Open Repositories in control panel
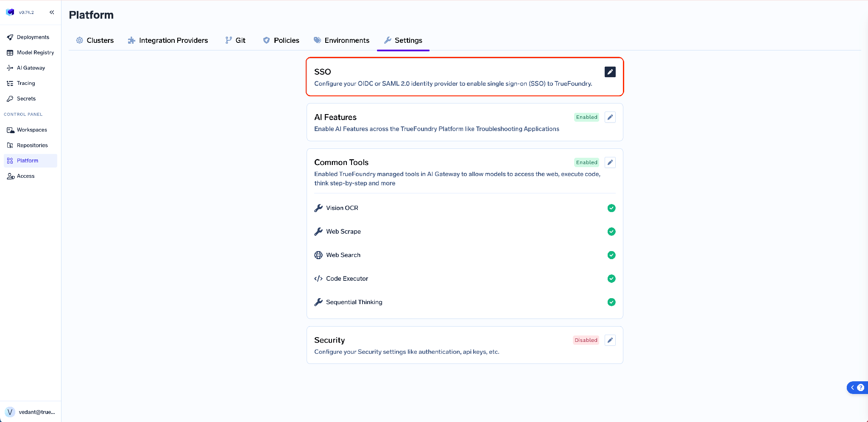 [x=31, y=145]
